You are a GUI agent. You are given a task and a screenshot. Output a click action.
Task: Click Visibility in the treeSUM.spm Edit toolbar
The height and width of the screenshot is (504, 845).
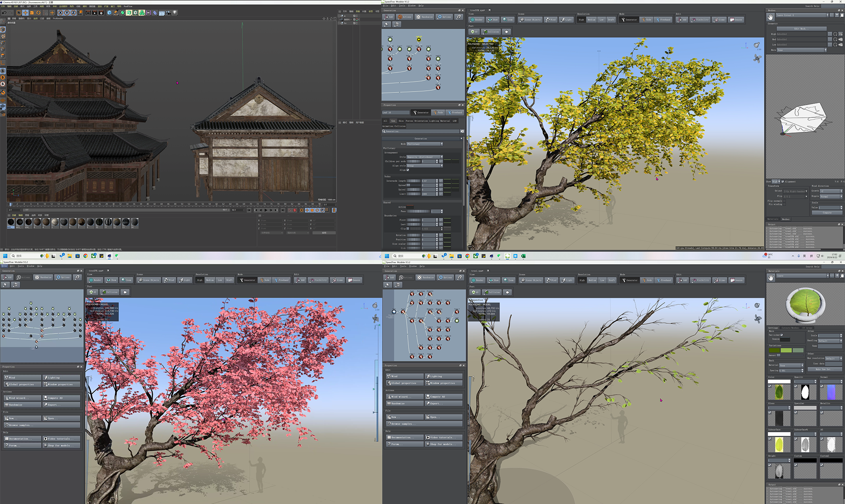tap(700, 19)
